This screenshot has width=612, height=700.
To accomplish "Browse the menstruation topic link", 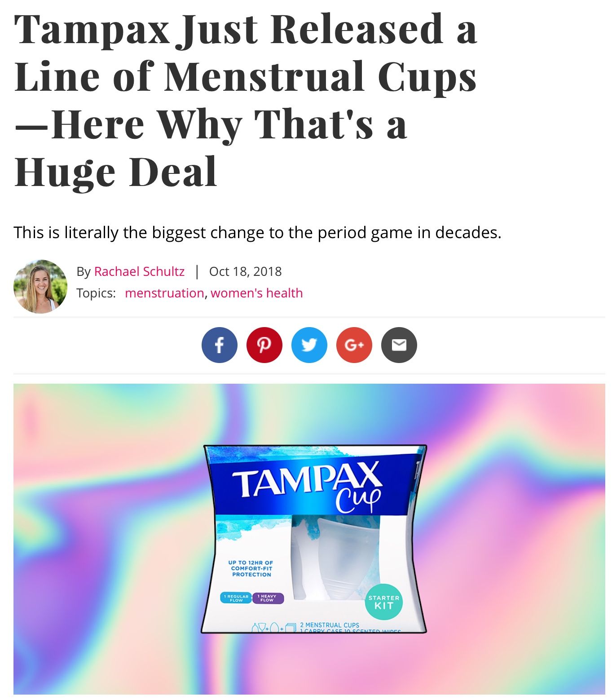I will tap(164, 293).
